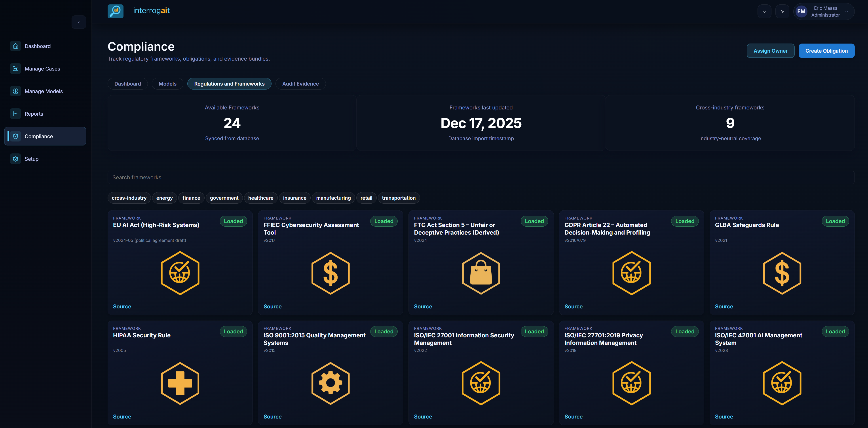Toggle the healthcare filter chip
868x428 pixels.
[260, 198]
